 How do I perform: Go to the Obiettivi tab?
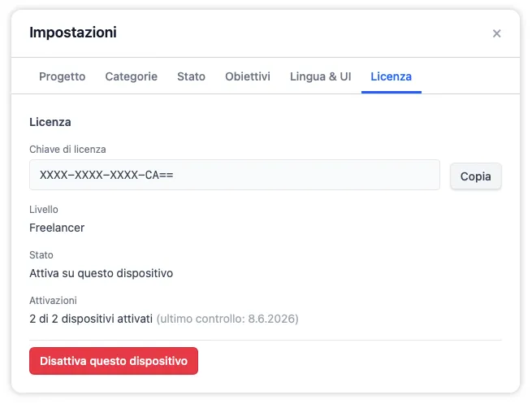[248, 76]
